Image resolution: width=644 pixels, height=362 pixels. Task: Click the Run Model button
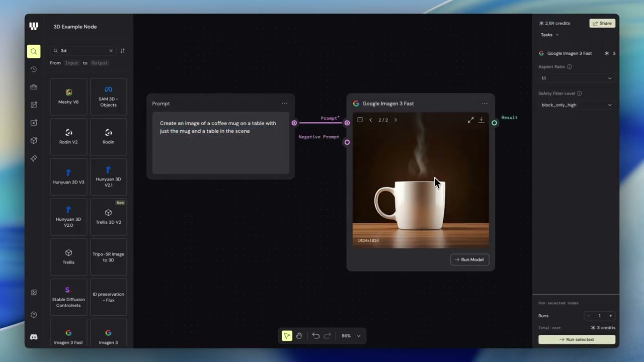coord(469,259)
